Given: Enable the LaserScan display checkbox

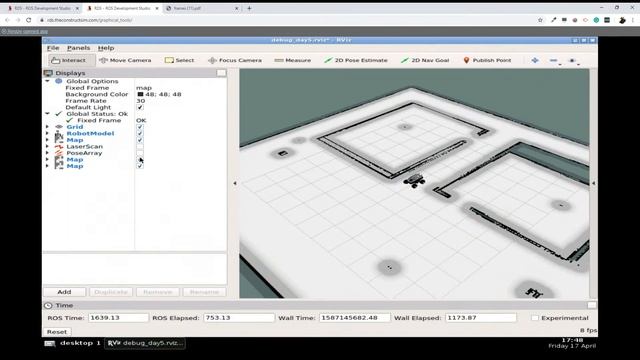Looking at the screenshot, I should (x=140, y=147).
